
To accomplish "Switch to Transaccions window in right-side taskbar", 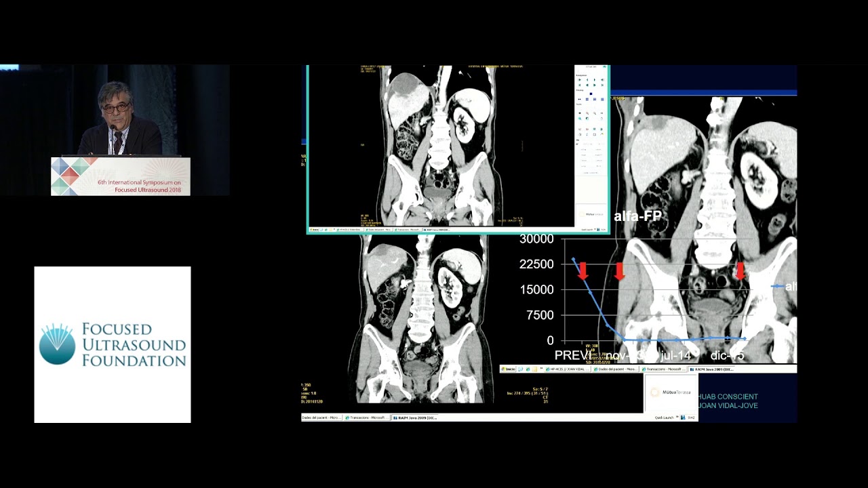I will (x=664, y=369).
